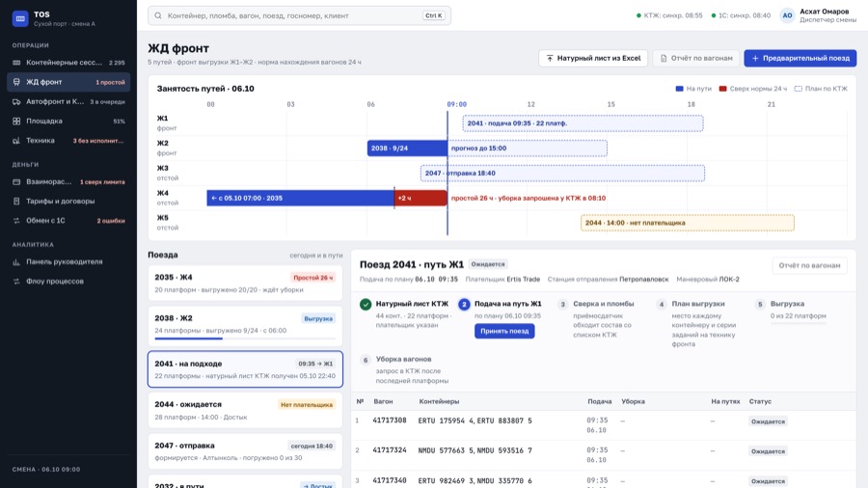Image resolution: width=868 pixels, height=488 pixels.
Task: Click the document icon in top Отчёт по вагонам
Action: click(664, 58)
